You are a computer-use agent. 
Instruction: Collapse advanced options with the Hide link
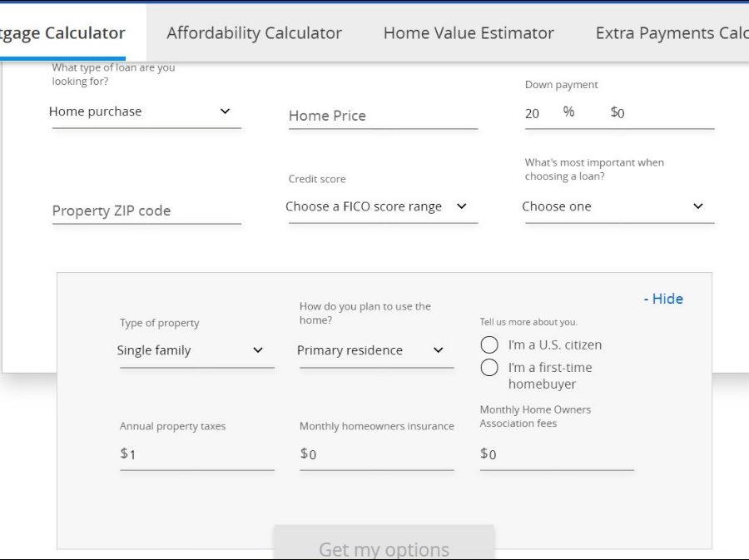(663, 299)
